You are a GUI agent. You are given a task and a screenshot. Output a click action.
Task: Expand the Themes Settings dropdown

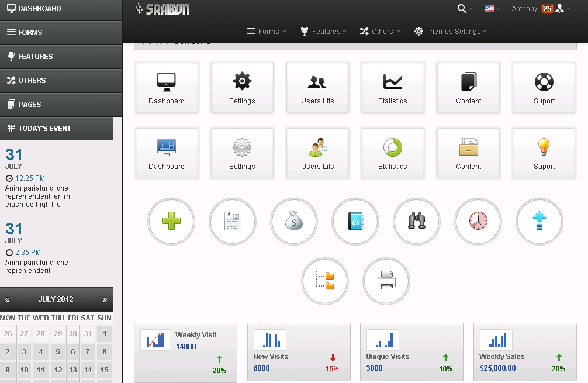pyautogui.click(x=450, y=32)
